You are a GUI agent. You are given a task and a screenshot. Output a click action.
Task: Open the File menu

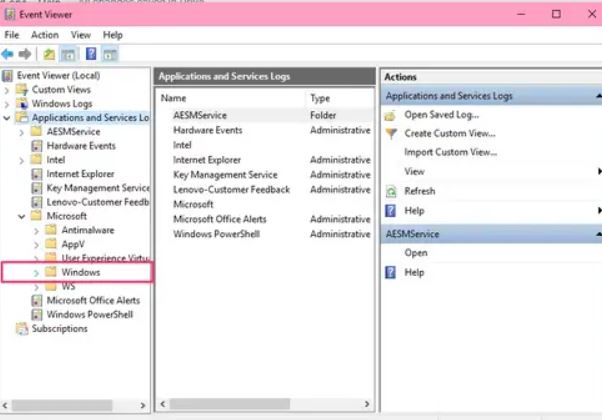pyautogui.click(x=12, y=35)
